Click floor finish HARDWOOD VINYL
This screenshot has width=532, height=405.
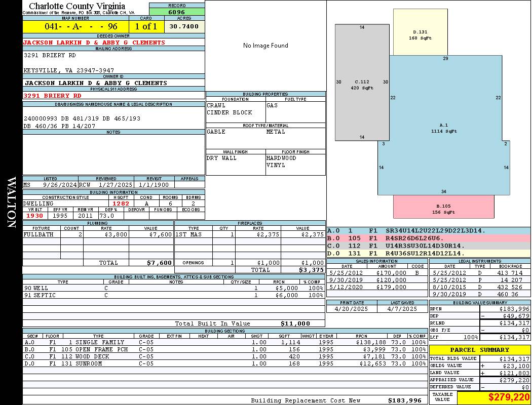[281, 161]
